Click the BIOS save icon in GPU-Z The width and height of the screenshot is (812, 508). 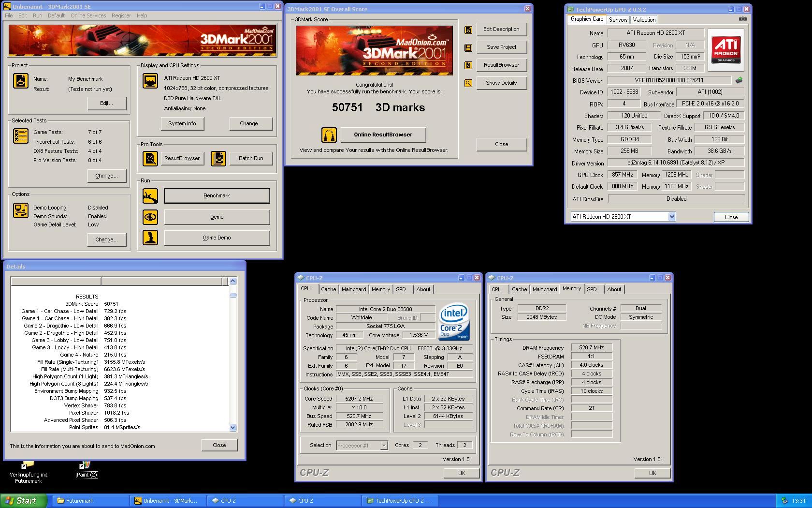[739, 80]
